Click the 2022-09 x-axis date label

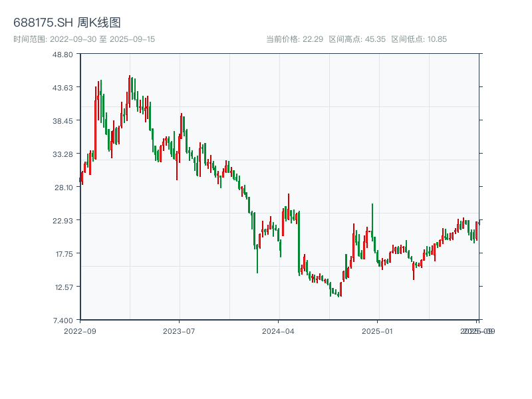click(x=80, y=331)
